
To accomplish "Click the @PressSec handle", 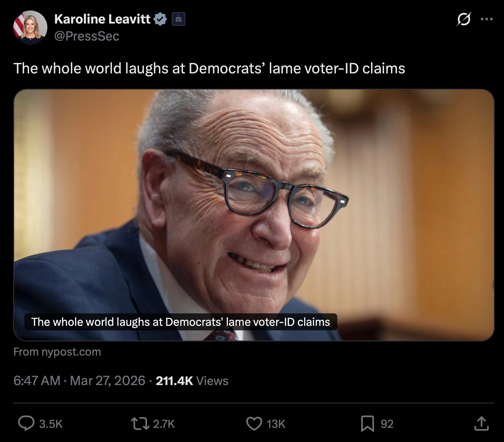I will pos(86,36).
